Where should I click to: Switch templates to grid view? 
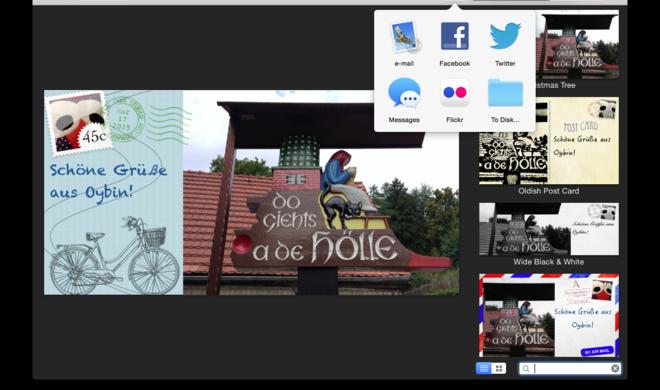pyautogui.click(x=499, y=369)
